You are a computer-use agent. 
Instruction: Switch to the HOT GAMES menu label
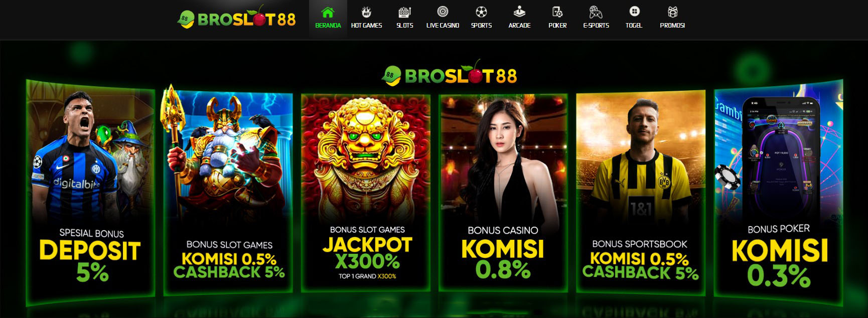tap(366, 25)
